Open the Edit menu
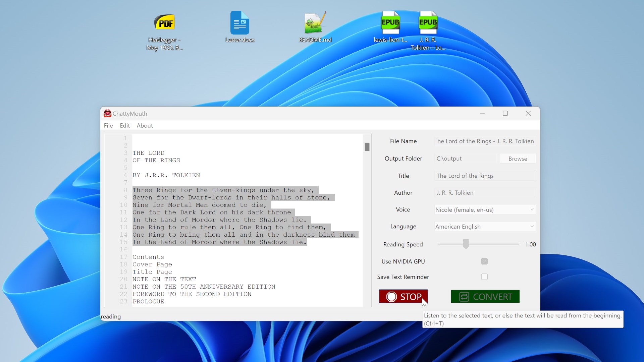The image size is (644, 362). (125, 125)
